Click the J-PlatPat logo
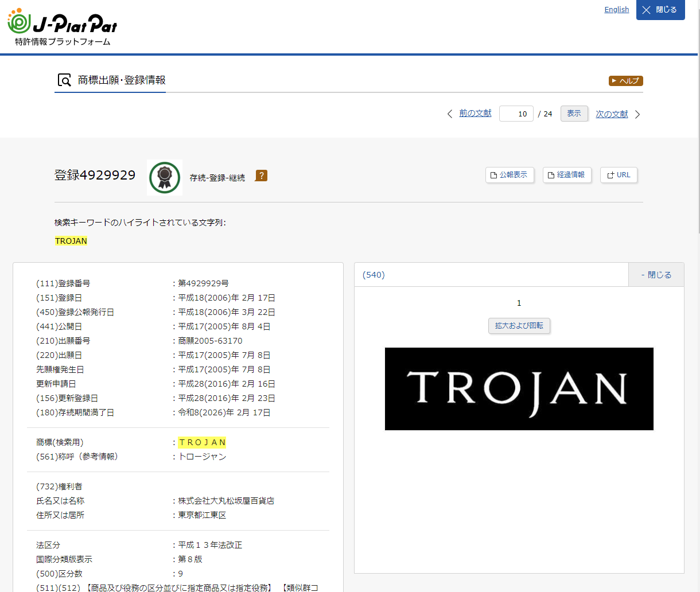Screen dimensions: 700x592 (62, 27)
